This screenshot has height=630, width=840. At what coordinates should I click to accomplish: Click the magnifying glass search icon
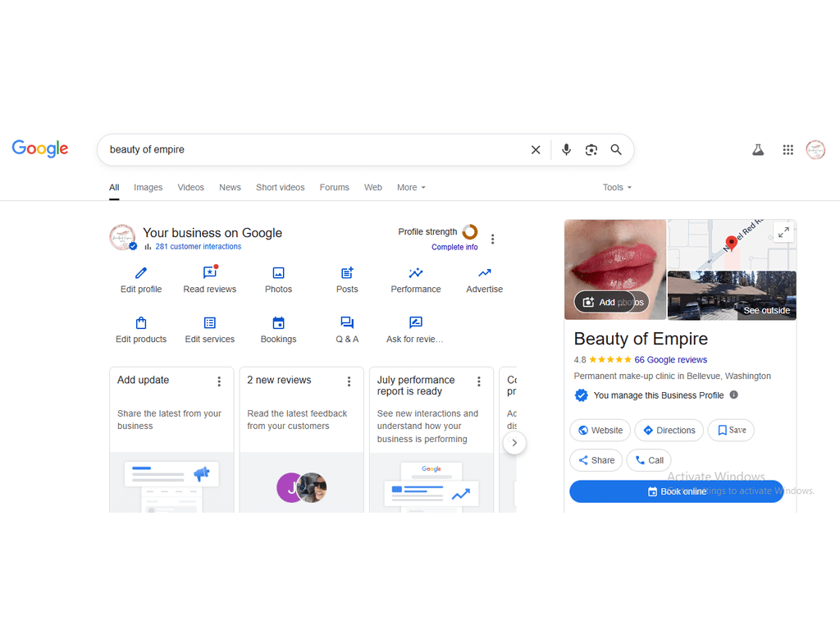coord(616,150)
